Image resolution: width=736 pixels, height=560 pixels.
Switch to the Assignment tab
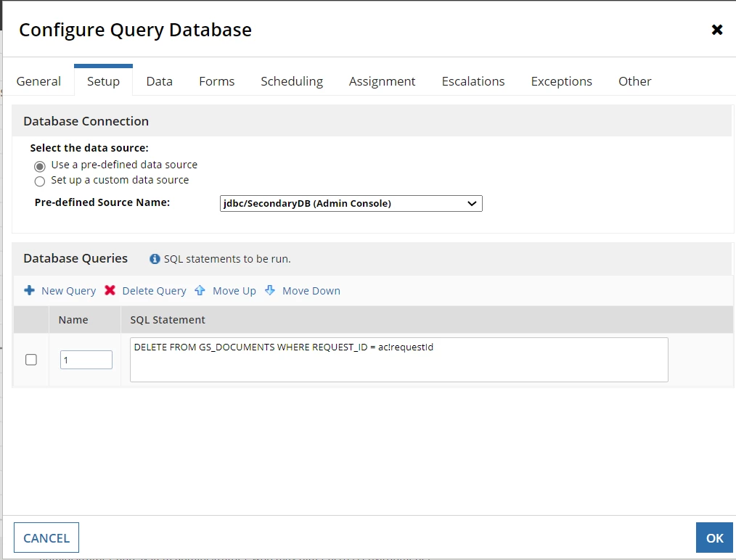(382, 81)
